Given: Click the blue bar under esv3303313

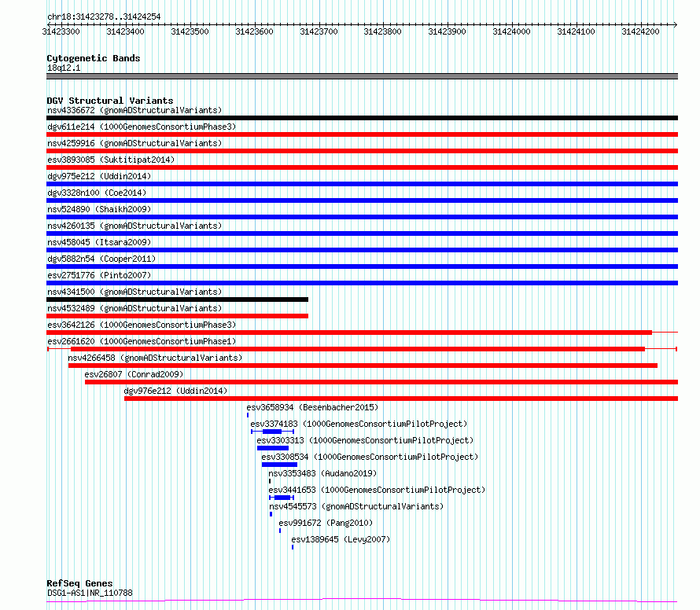Looking at the screenshot, I should click(273, 448).
